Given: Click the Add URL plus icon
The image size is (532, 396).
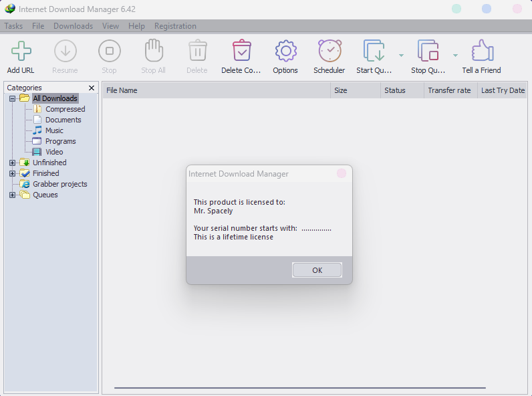Looking at the screenshot, I should click(21, 51).
